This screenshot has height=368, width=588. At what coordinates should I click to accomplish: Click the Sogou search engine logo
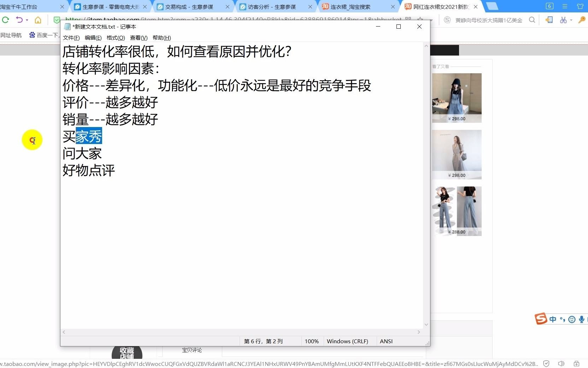pos(447,20)
